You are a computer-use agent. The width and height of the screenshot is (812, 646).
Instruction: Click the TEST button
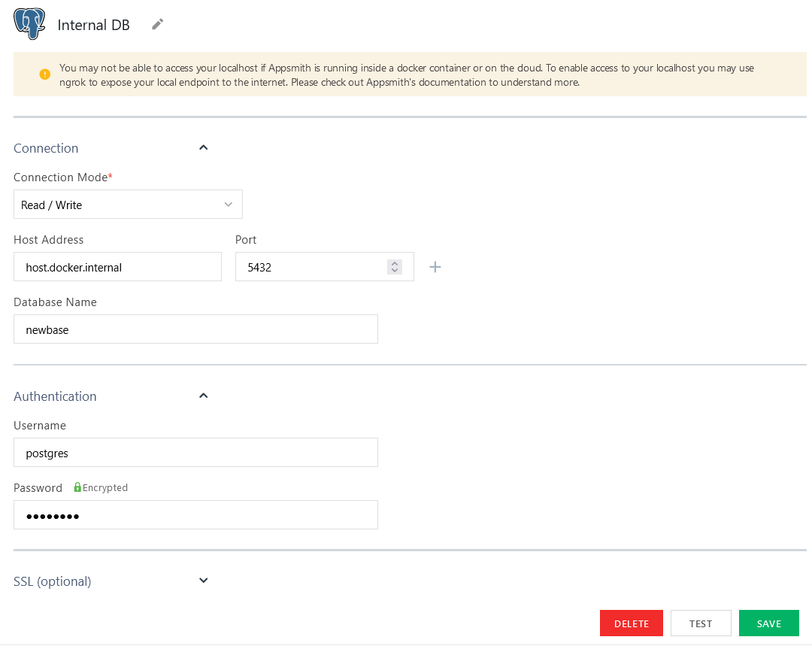(x=701, y=623)
